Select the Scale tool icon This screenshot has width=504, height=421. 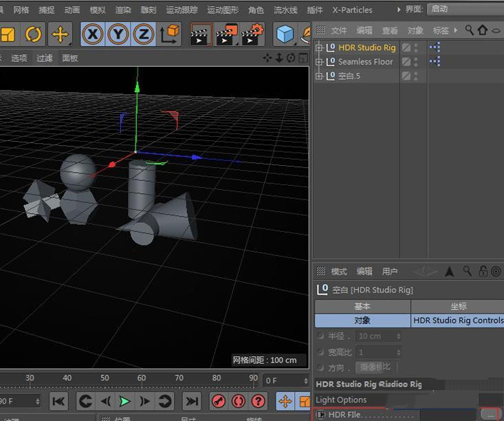8,34
